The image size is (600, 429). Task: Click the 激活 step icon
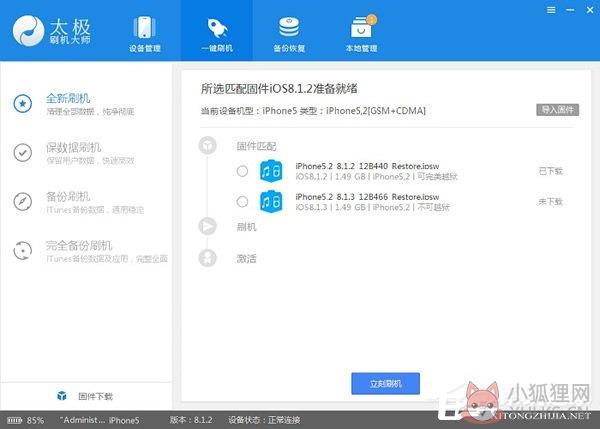pos(207,258)
